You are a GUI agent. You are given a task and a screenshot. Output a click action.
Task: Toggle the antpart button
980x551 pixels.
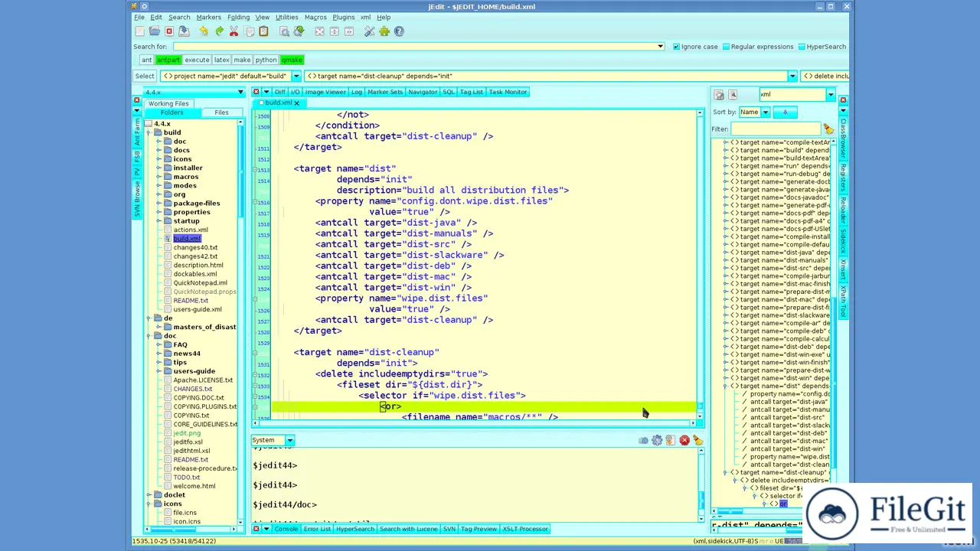[168, 60]
